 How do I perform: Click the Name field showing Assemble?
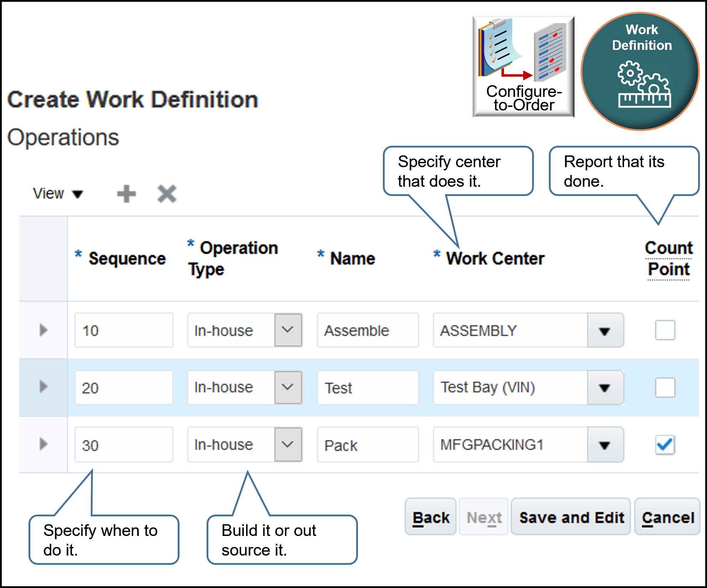[368, 330]
